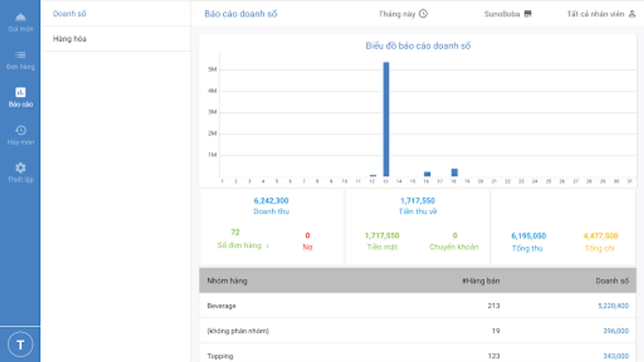Open the Tất cả nhân viên filter

click(x=601, y=14)
